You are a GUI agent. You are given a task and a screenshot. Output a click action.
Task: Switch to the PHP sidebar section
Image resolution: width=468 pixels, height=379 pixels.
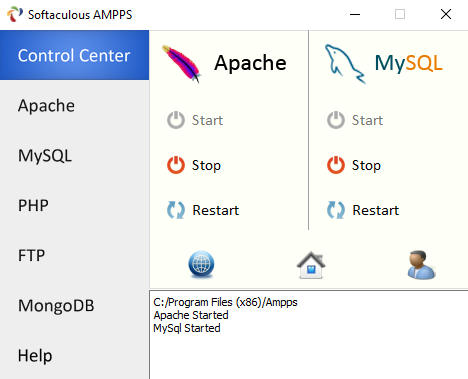(x=74, y=205)
